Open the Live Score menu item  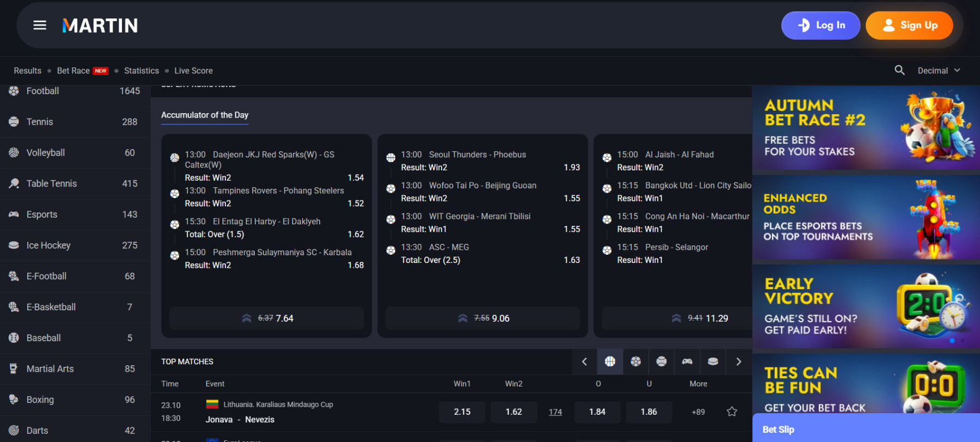click(193, 71)
